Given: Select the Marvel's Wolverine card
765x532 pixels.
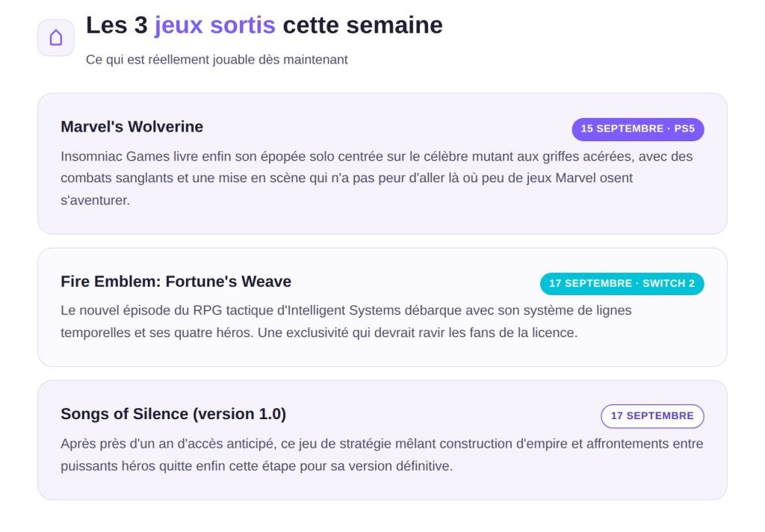Looking at the screenshot, I should [382, 164].
